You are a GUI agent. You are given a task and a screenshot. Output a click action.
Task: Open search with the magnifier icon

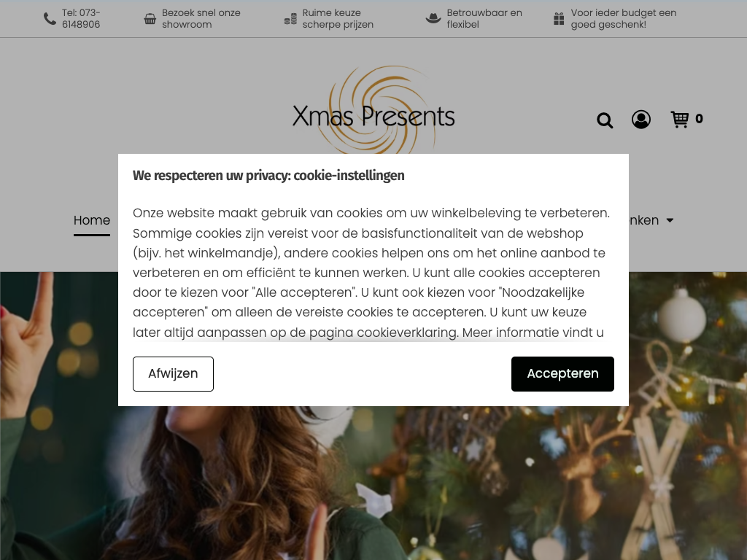(605, 120)
